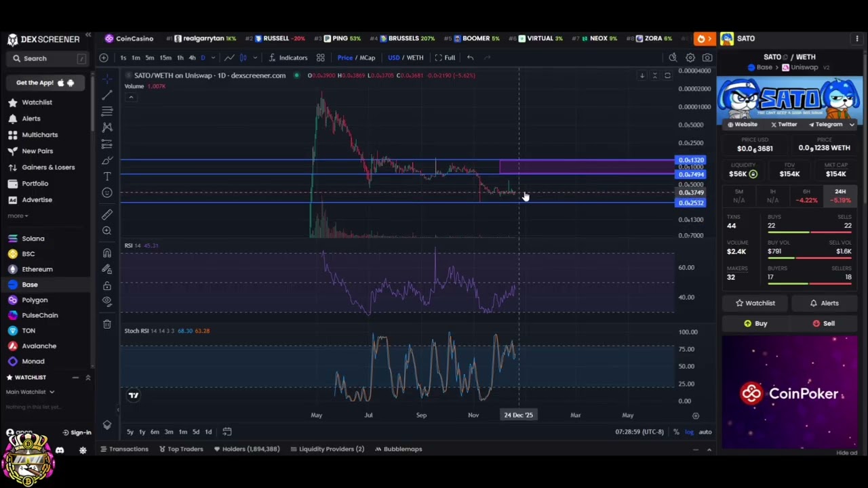
Task: Switch chart to line style icon
Action: pyautogui.click(x=229, y=58)
